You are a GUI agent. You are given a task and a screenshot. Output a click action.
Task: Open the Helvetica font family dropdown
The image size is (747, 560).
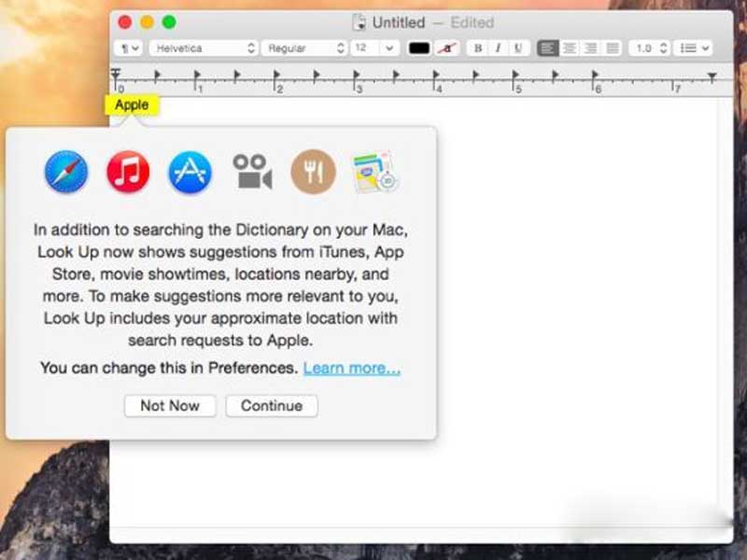coord(204,49)
